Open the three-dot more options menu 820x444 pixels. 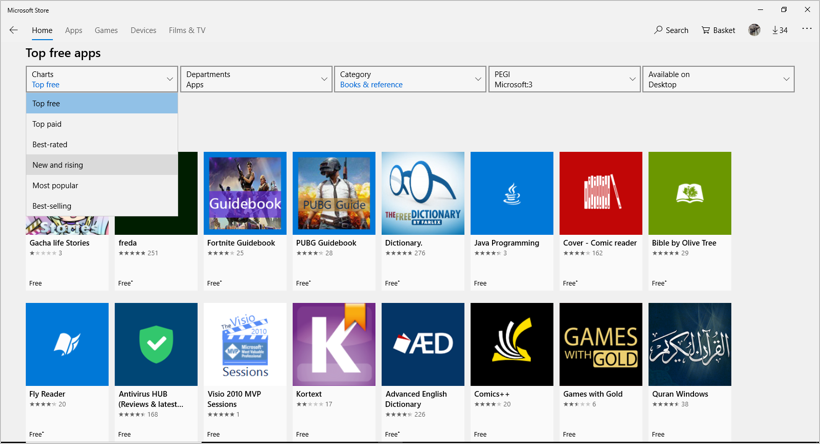click(x=806, y=29)
